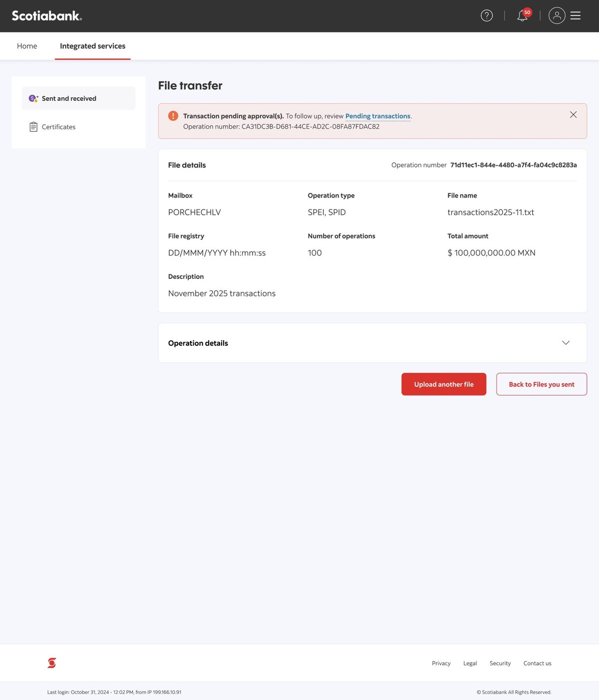Expand the Operation details chevron
Screen dimensions: 599x700
pos(566,343)
